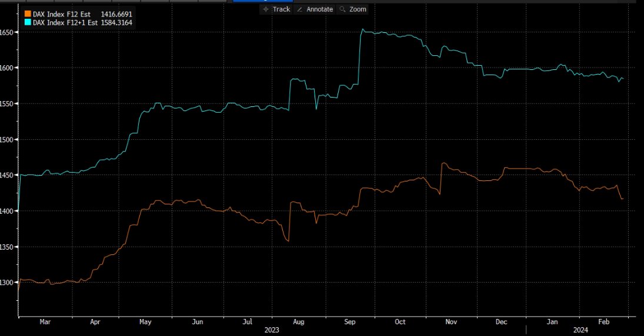This screenshot has width=644, height=336.
Task: Click the Oct label on the time axis
Action: 400,322
